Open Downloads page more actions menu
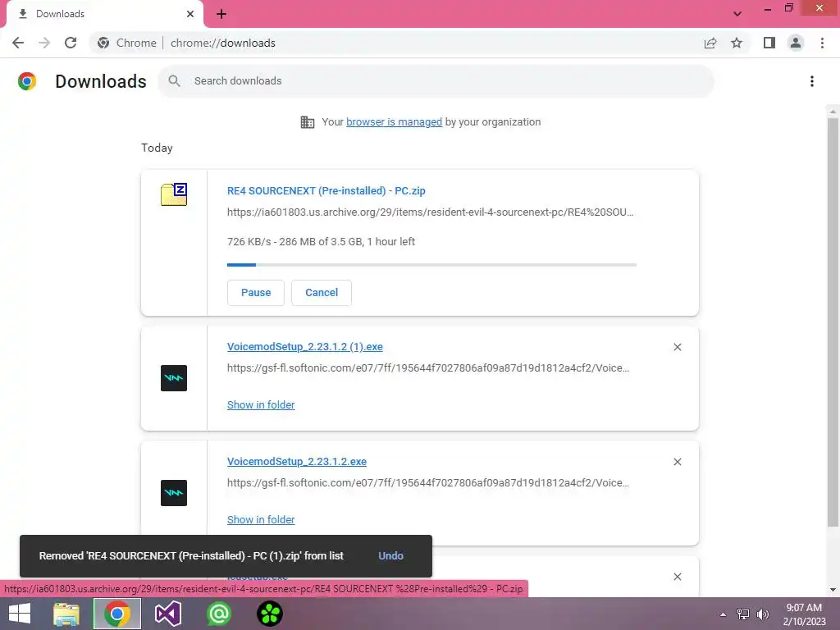 pyautogui.click(x=812, y=81)
